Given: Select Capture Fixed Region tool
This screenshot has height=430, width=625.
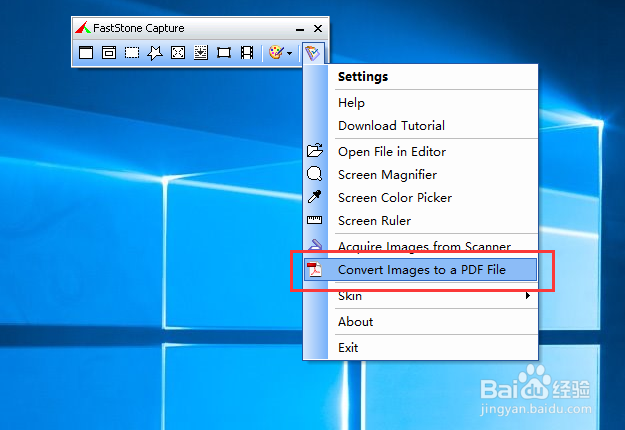Looking at the screenshot, I should click(224, 53).
